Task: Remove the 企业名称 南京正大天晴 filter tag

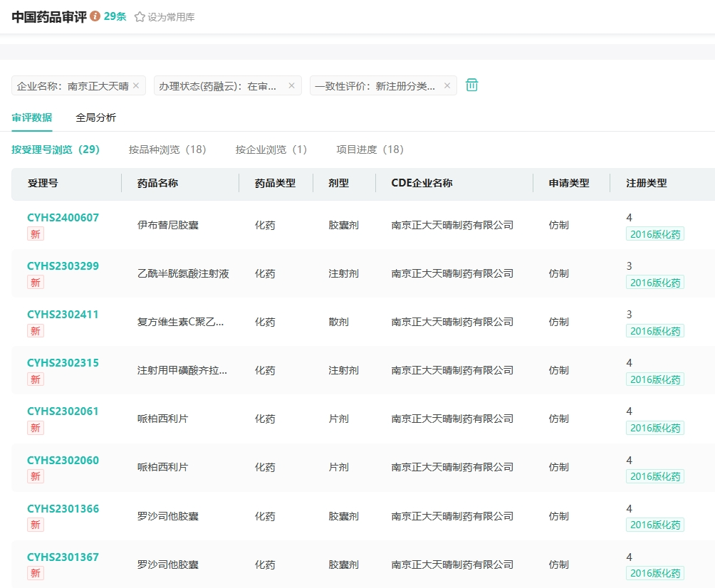Action: tap(136, 85)
